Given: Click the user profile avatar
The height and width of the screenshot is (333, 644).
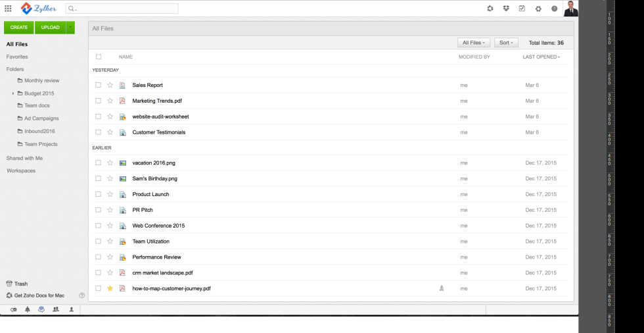Looking at the screenshot, I should [x=571, y=8].
